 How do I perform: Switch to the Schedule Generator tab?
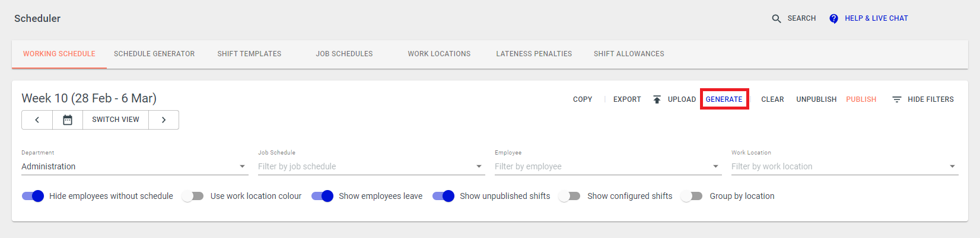[x=154, y=54]
